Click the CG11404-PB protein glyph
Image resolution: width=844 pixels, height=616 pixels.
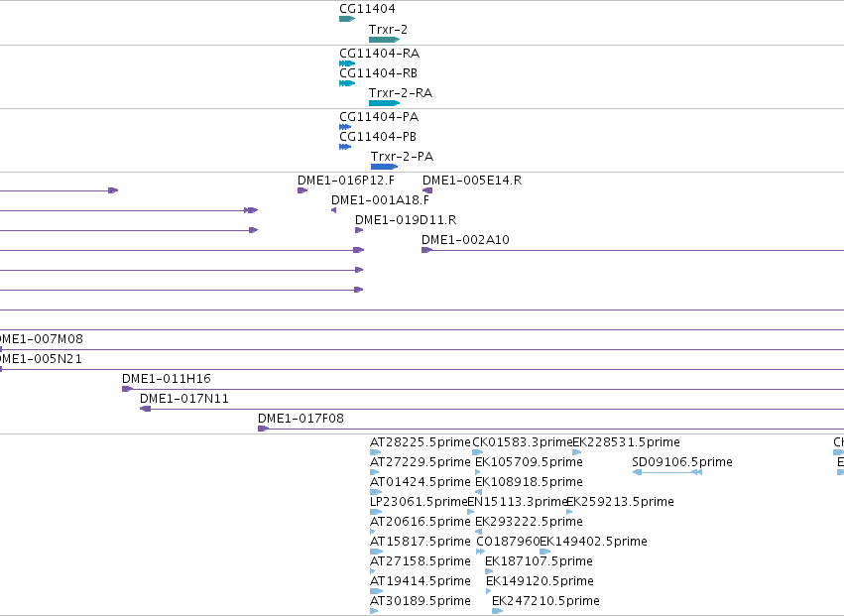[x=345, y=147]
